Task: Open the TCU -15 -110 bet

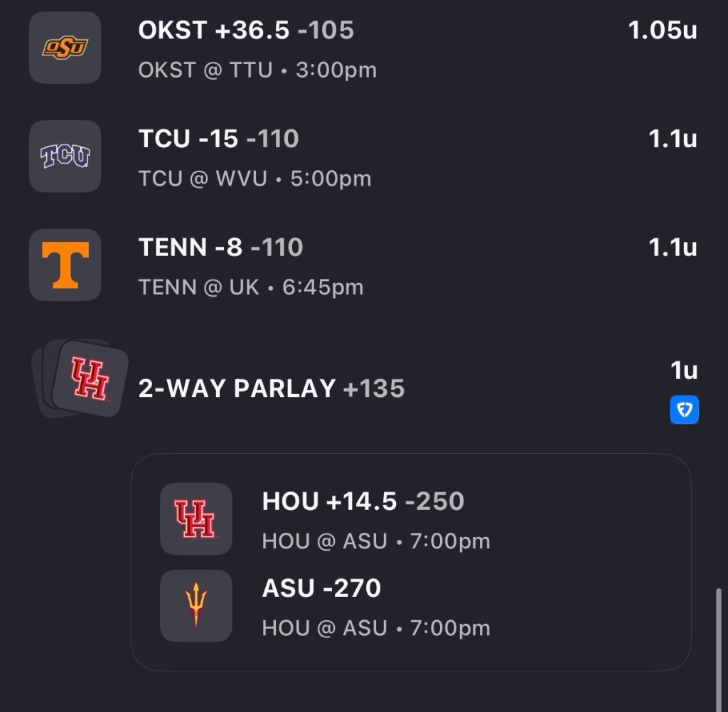Action: [218, 139]
